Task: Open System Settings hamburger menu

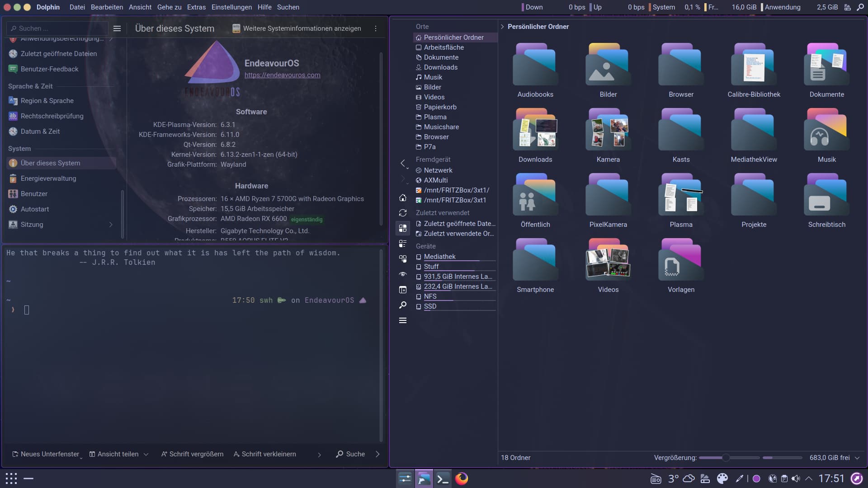Action: point(117,28)
